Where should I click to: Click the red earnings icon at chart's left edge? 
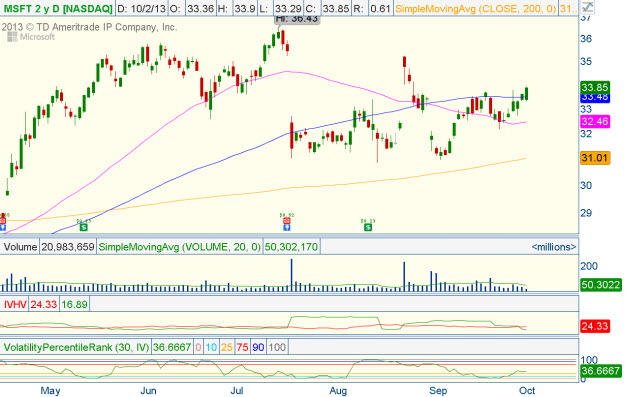[3, 220]
